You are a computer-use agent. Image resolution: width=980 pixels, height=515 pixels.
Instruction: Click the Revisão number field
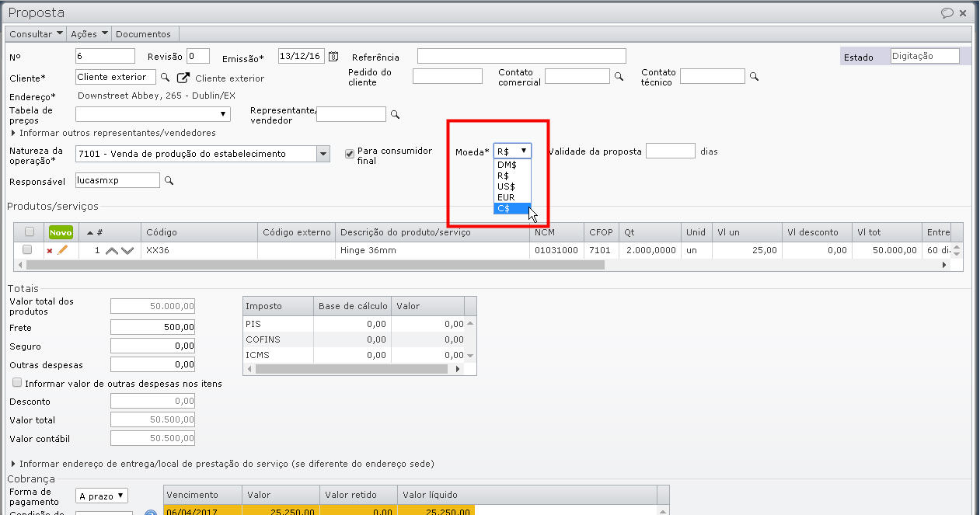(198, 56)
